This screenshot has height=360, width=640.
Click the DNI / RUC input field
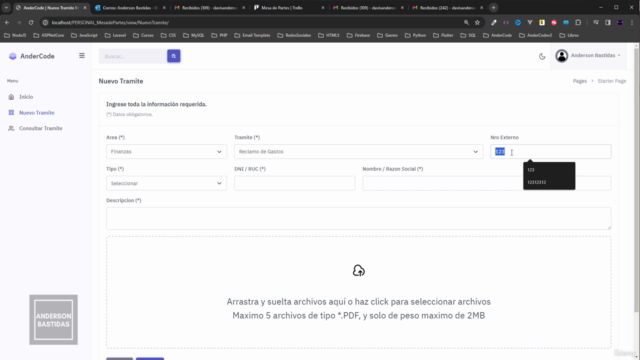pos(295,183)
